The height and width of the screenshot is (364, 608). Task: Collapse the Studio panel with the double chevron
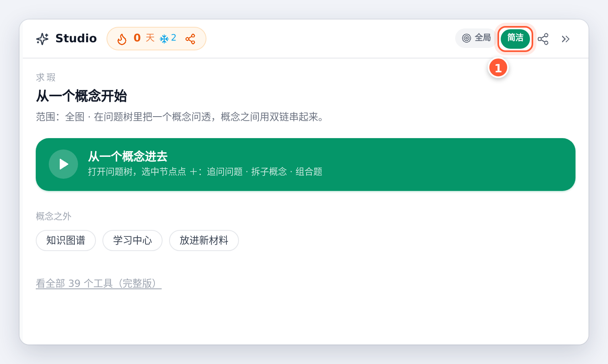tap(566, 39)
